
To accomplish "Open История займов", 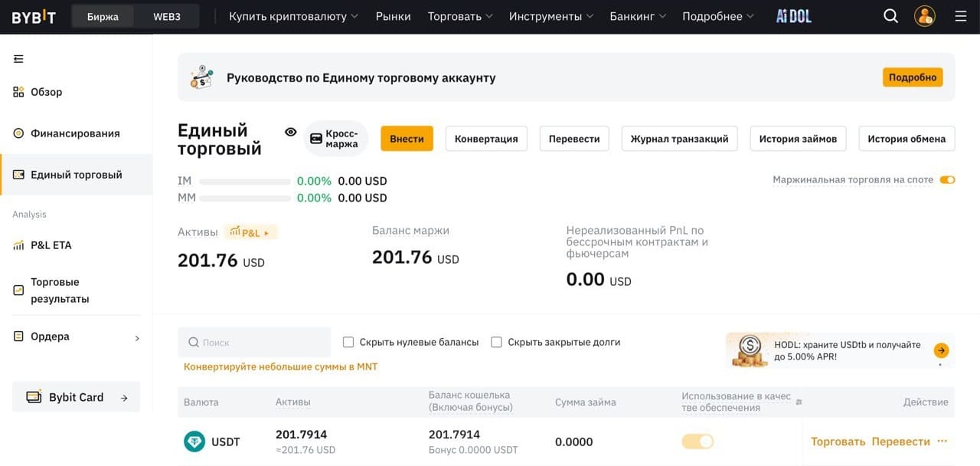I will coord(798,139).
